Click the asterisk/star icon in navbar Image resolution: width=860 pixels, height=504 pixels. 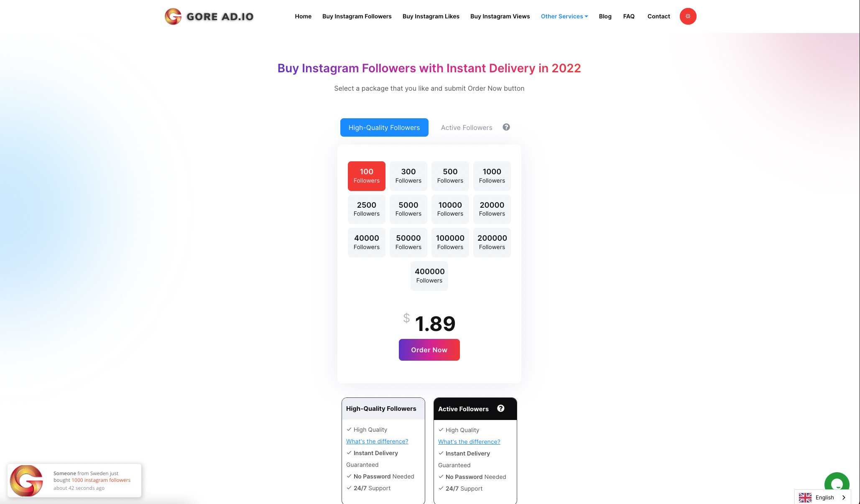tap(688, 16)
